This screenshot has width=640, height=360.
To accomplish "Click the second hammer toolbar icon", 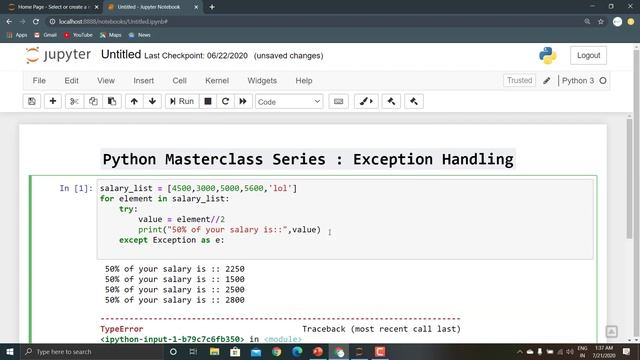I will click(414, 101).
